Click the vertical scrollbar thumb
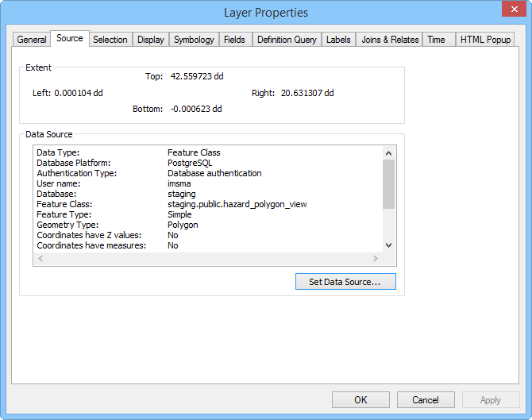 pos(388,184)
